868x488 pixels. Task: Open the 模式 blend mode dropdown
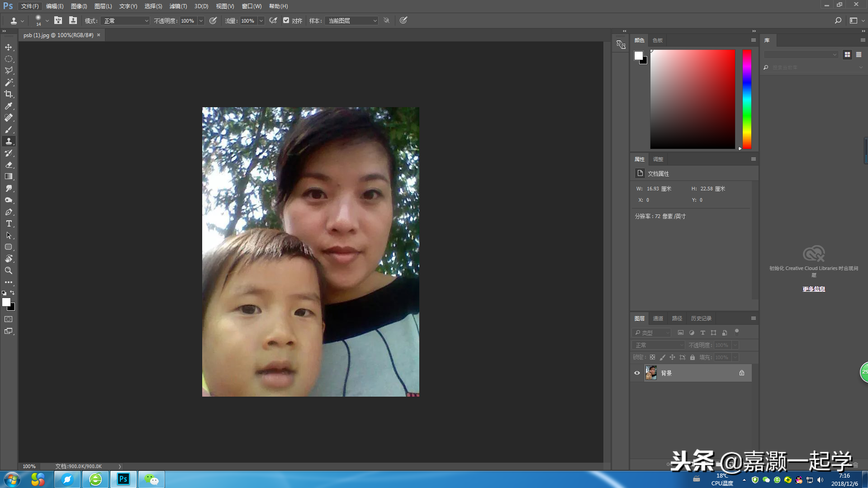125,21
